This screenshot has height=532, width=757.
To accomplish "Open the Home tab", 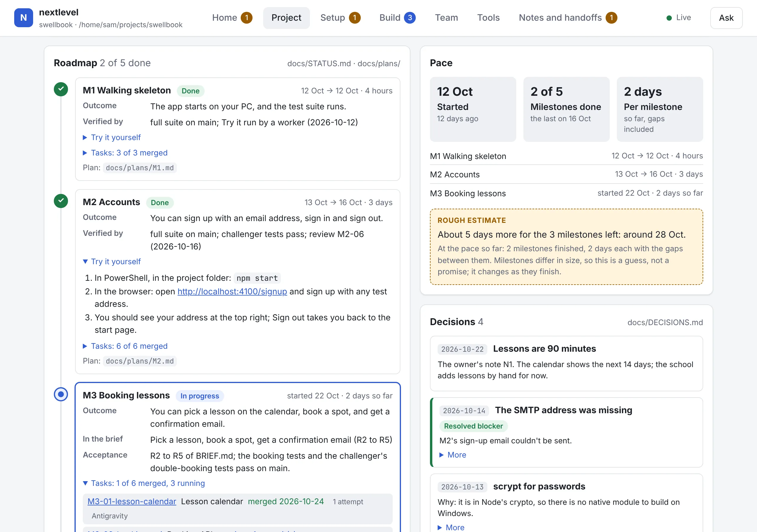I will (x=232, y=18).
